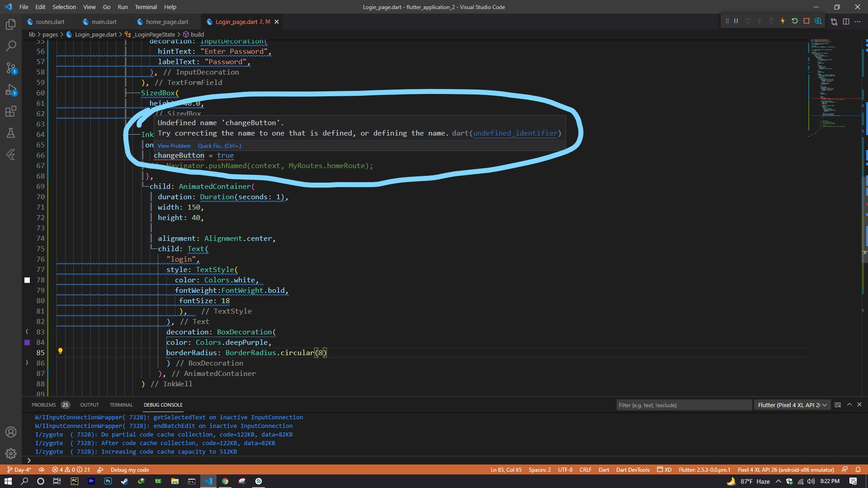Toggle word wrap in debug console
Viewport: 868px width, 488px height.
(838, 405)
